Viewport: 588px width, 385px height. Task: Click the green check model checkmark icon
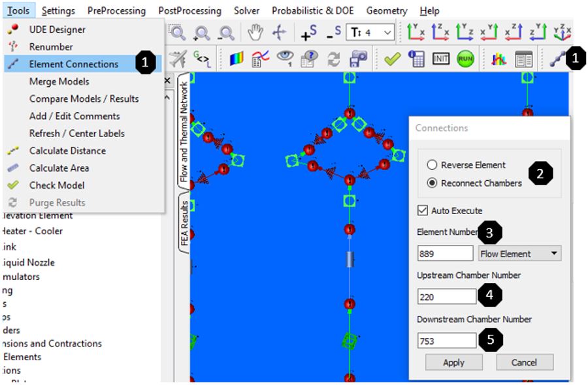(392, 59)
